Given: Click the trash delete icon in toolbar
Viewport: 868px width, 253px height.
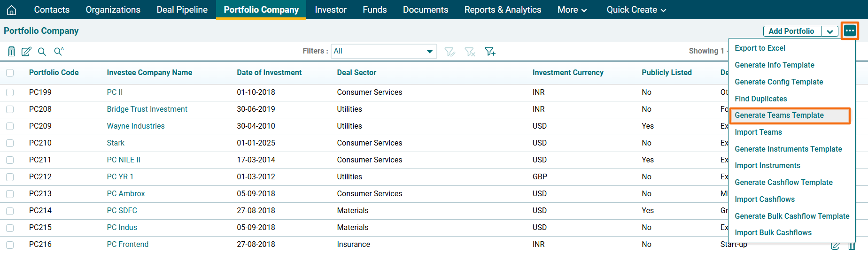Looking at the screenshot, I should tap(12, 52).
